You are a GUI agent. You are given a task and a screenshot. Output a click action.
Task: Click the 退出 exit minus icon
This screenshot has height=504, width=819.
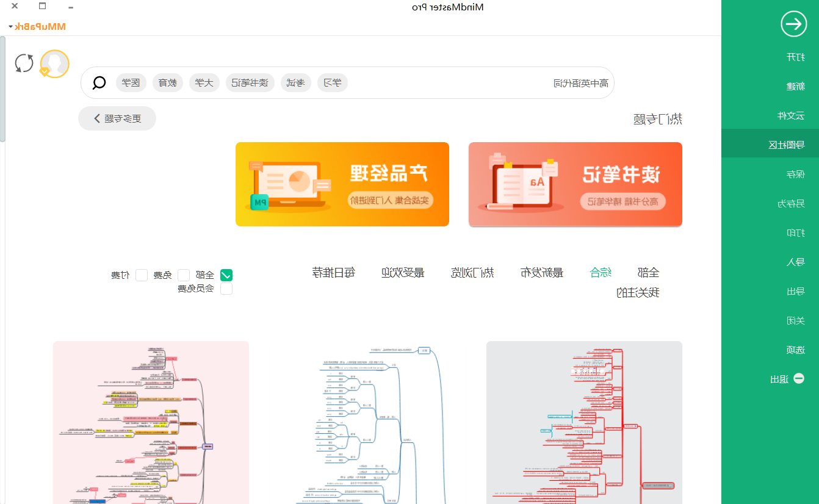tap(798, 379)
